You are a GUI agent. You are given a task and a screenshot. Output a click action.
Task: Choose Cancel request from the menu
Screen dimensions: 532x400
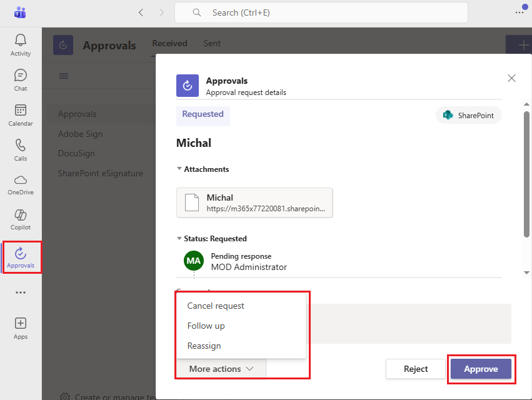216,306
